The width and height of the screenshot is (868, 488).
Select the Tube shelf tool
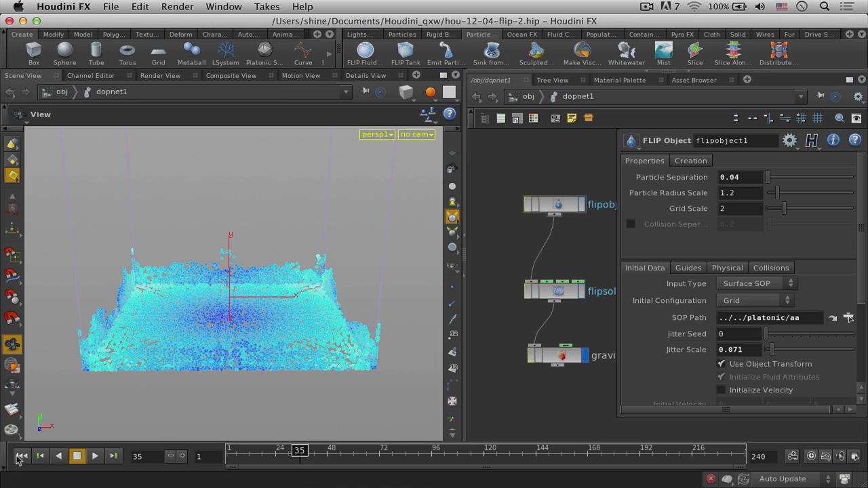[96, 54]
